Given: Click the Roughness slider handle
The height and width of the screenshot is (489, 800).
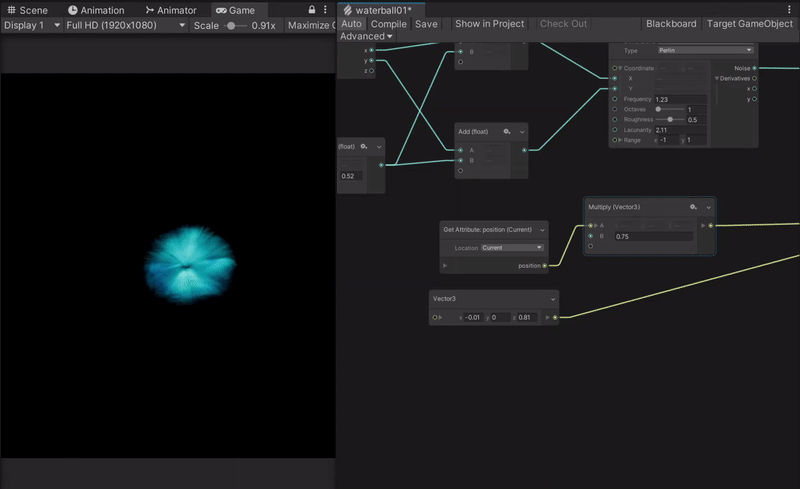Looking at the screenshot, I should coord(670,119).
